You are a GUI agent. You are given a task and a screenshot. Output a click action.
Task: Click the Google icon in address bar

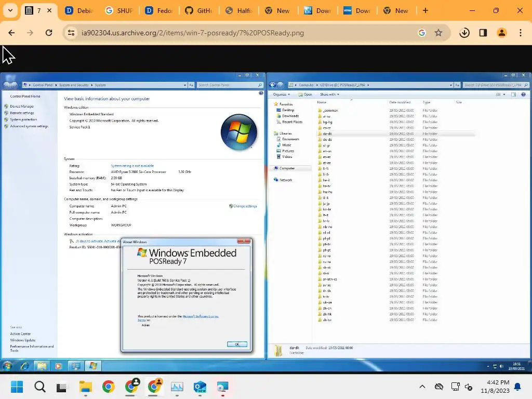point(422,33)
